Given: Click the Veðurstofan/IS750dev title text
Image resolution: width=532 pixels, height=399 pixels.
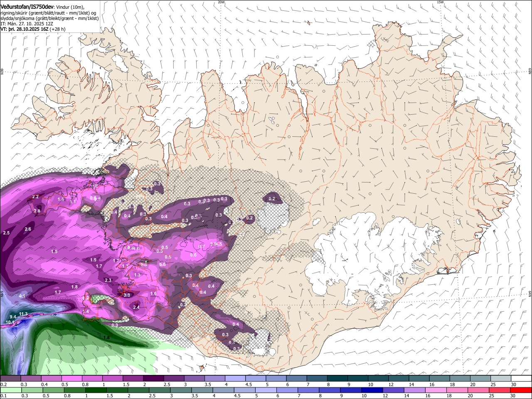Looking at the screenshot, I should coord(27,6).
